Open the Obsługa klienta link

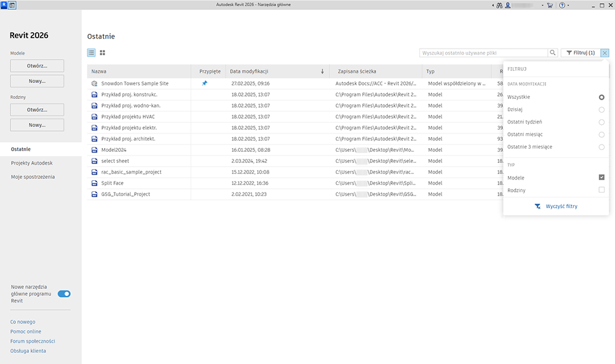pos(28,351)
